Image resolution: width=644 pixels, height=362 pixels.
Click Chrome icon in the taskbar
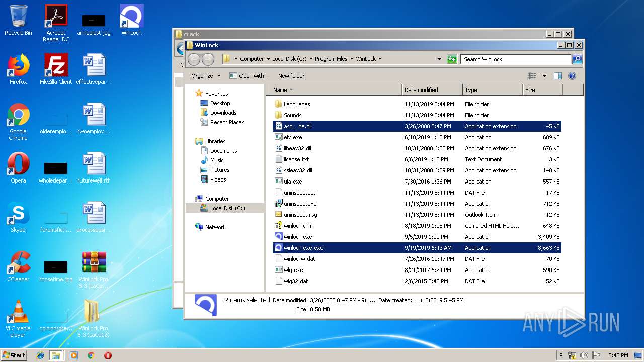(91, 355)
